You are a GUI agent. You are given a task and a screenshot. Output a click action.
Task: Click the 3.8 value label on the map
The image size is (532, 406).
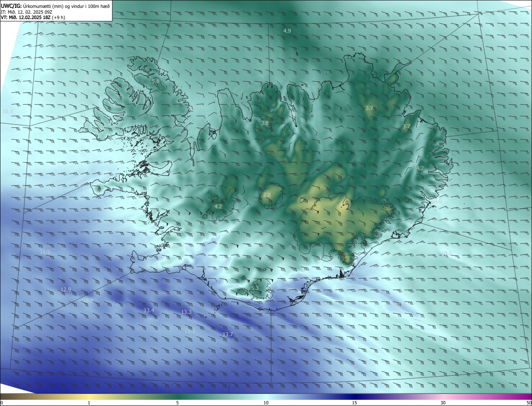[x=265, y=123]
